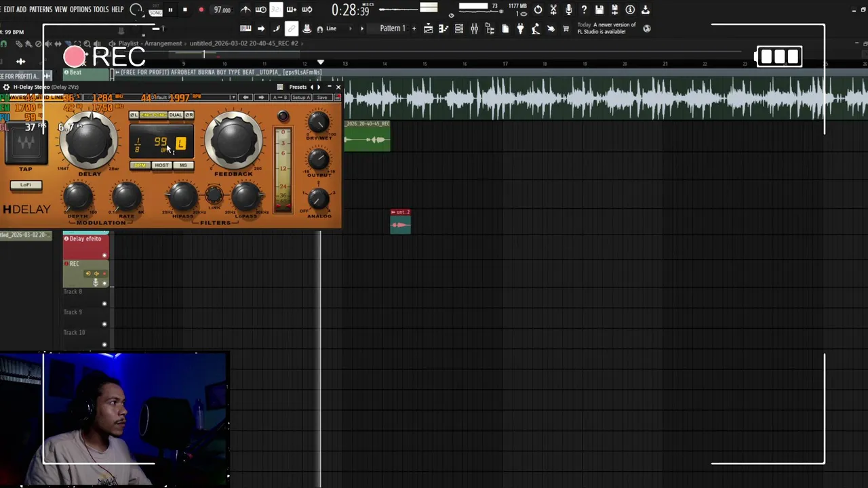Open the ADD menu
This screenshot has height=488, width=868.
point(21,9)
